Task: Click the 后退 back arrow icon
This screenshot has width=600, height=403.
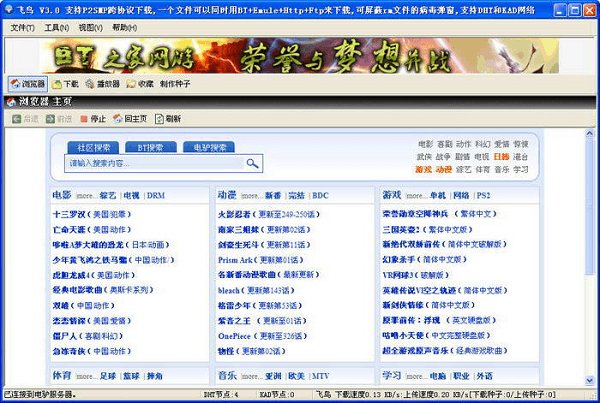Action: click(16, 119)
